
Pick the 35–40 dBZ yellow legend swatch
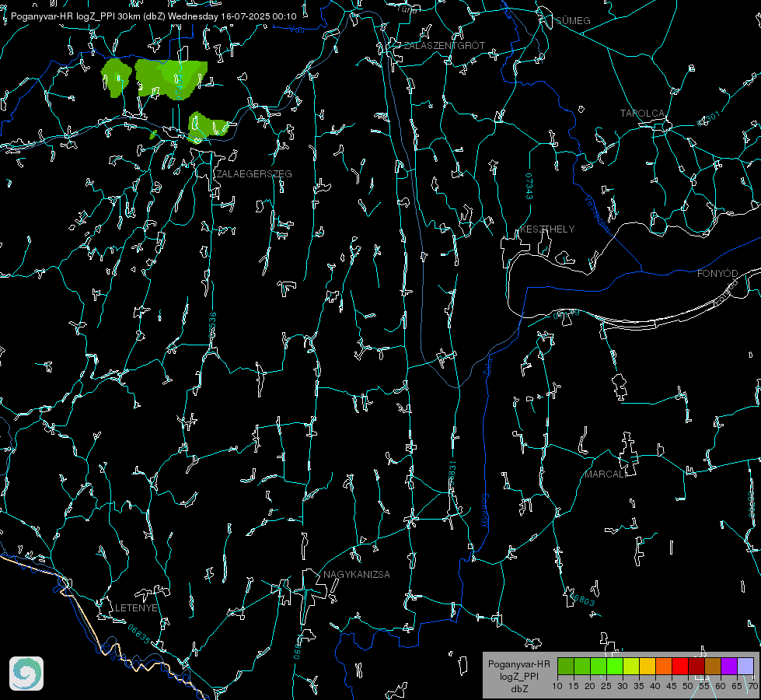click(x=648, y=666)
